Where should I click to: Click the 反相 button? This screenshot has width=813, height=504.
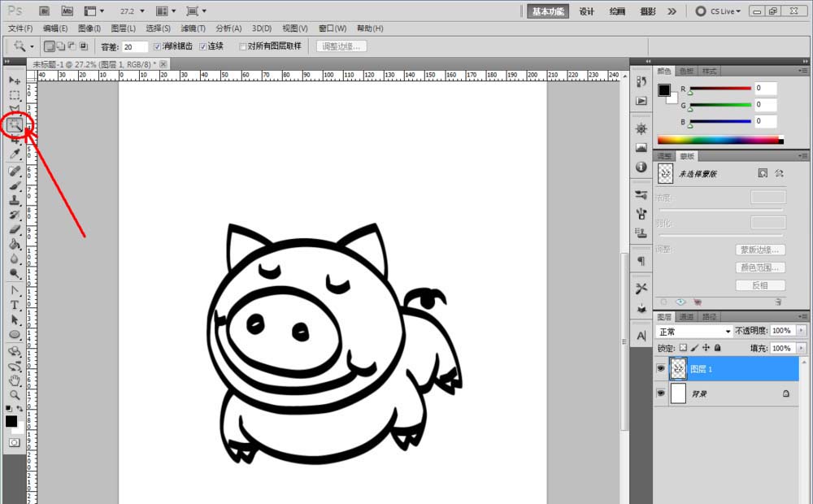(x=760, y=285)
